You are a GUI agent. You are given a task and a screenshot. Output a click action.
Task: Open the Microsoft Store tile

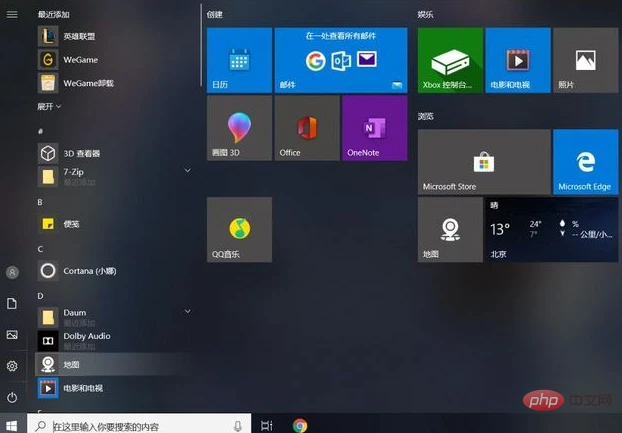click(484, 162)
